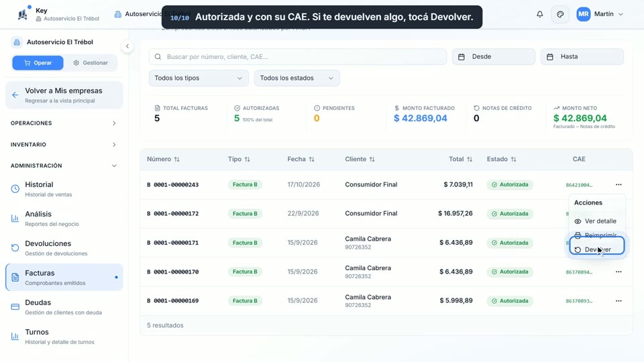Image resolution: width=644 pixels, height=362 pixels.
Task: Select Devolver in Acciones menu
Action: tap(597, 249)
